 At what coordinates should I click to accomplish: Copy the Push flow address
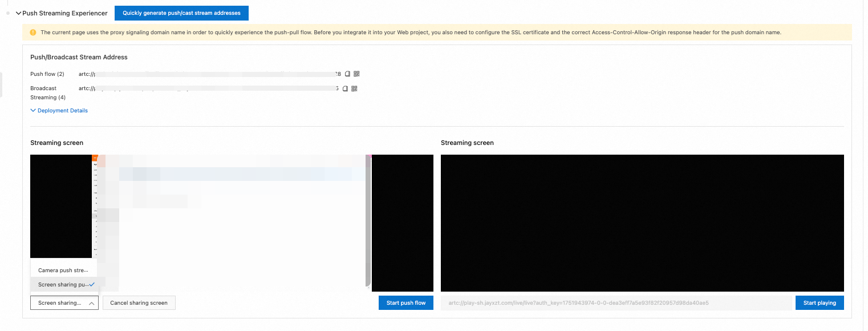[x=347, y=74]
